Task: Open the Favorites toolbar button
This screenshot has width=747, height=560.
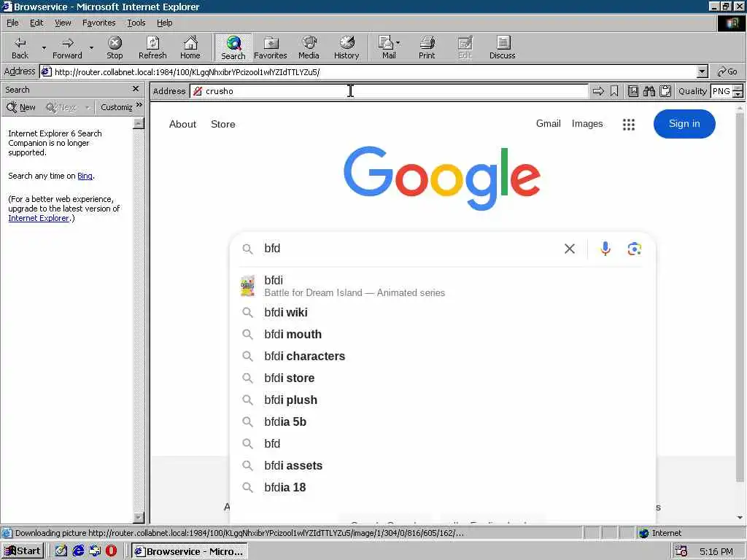Action: tap(271, 47)
